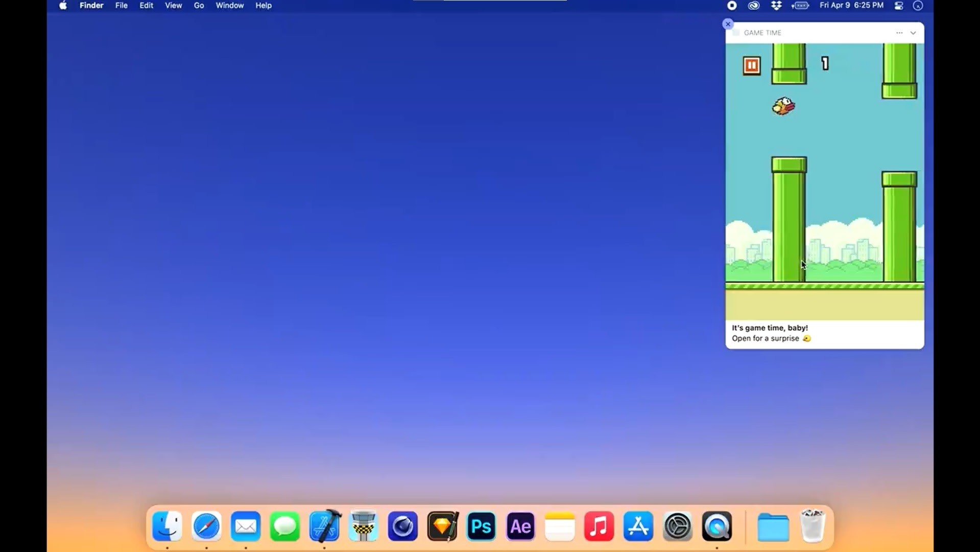Click the "It's game time, baby!" notification text
The width and height of the screenshot is (980, 552).
pos(770,328)
